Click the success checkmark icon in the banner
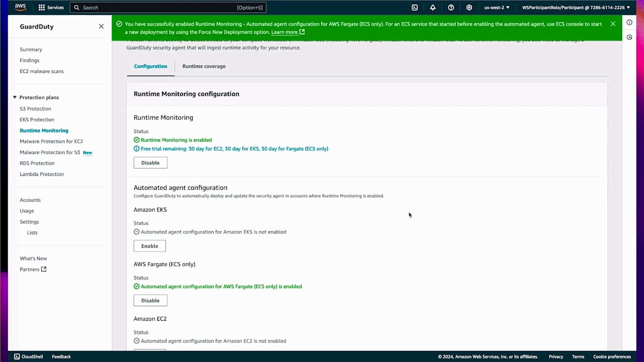 (119, 24)
